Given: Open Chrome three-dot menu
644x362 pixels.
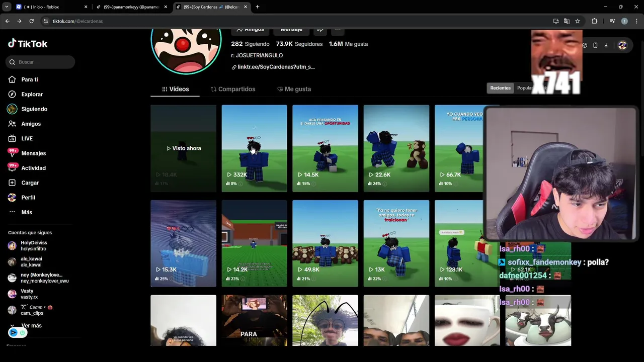Looking at the screenshot, I should pyautogui.click(x=637, y=21).
